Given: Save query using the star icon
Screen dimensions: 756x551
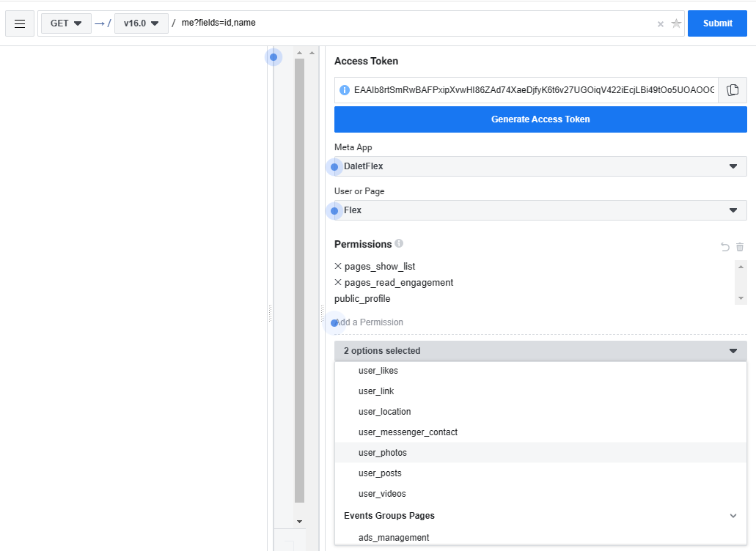Looking at the screenshot, I should click(x=677, y=23).
